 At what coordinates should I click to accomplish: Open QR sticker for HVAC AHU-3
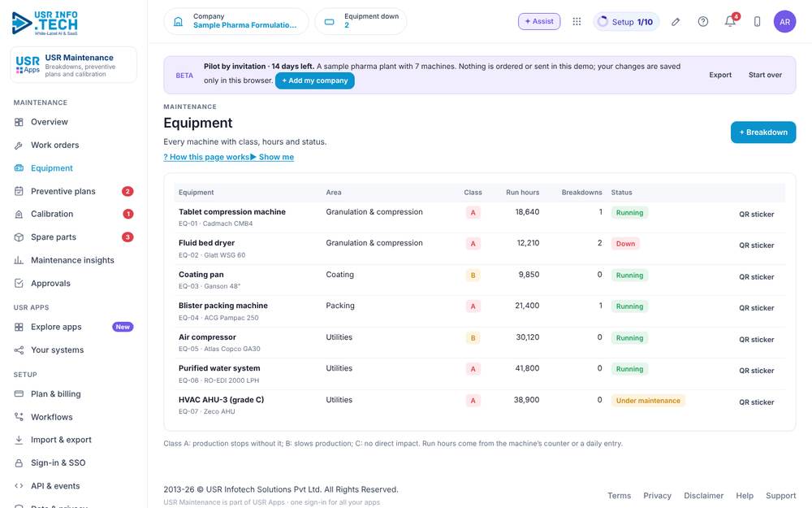click(x=756, y=402)
